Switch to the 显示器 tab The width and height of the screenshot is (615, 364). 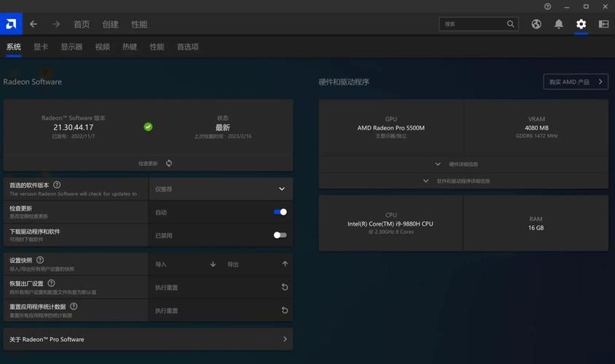pos(71,47)
